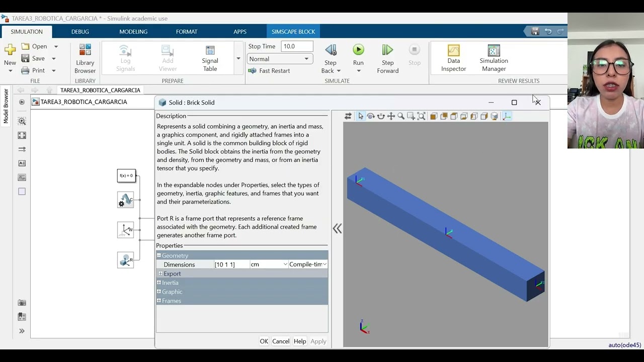
Task: Expand the bottom-left palette chevrons
Action: pyautogui.click(x=22, y=331)
